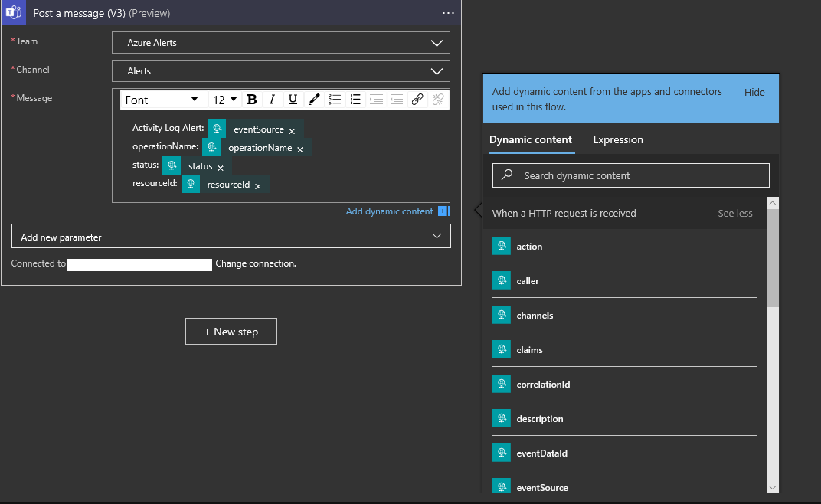Open the ellipsis menu of Post a message
Screen dimensions: 821x504
(x=448, y=13)
